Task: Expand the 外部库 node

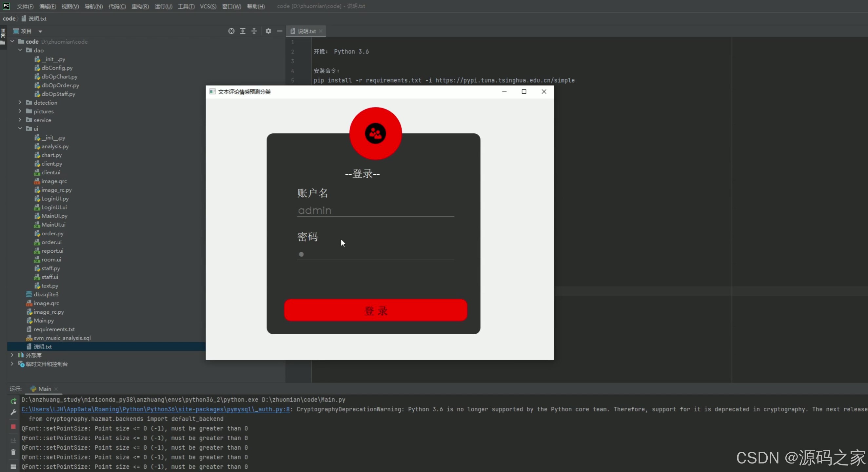Action: click(x=12, y=355)
